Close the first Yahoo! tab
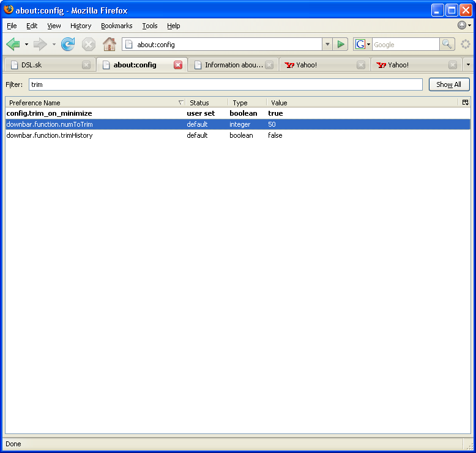 coord(361,65)
